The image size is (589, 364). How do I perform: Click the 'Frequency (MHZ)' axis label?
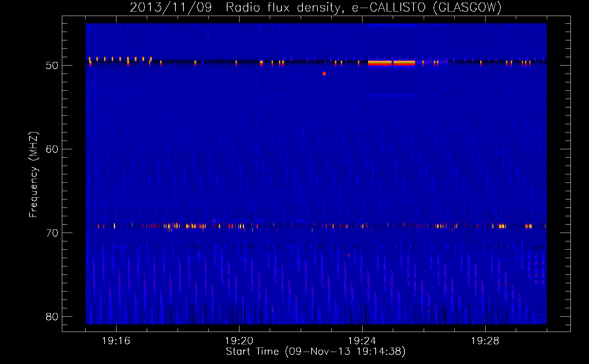pos(33,175)
